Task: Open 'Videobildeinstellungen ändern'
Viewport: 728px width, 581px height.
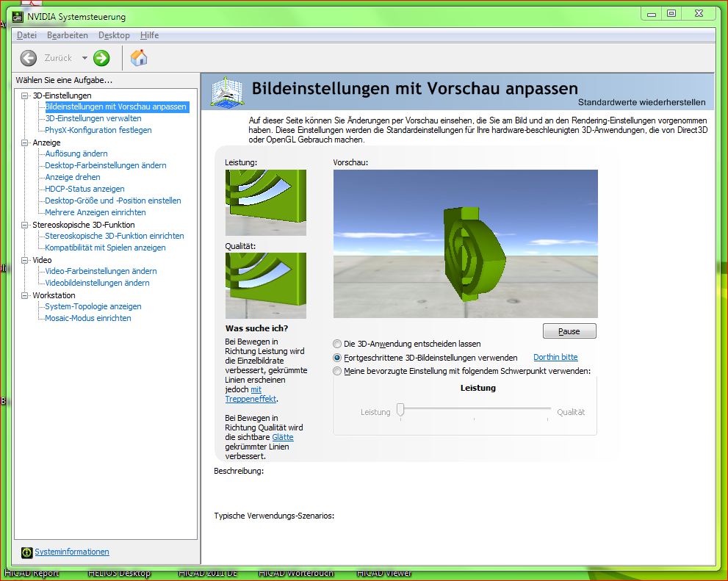Action: click(97, 283)
